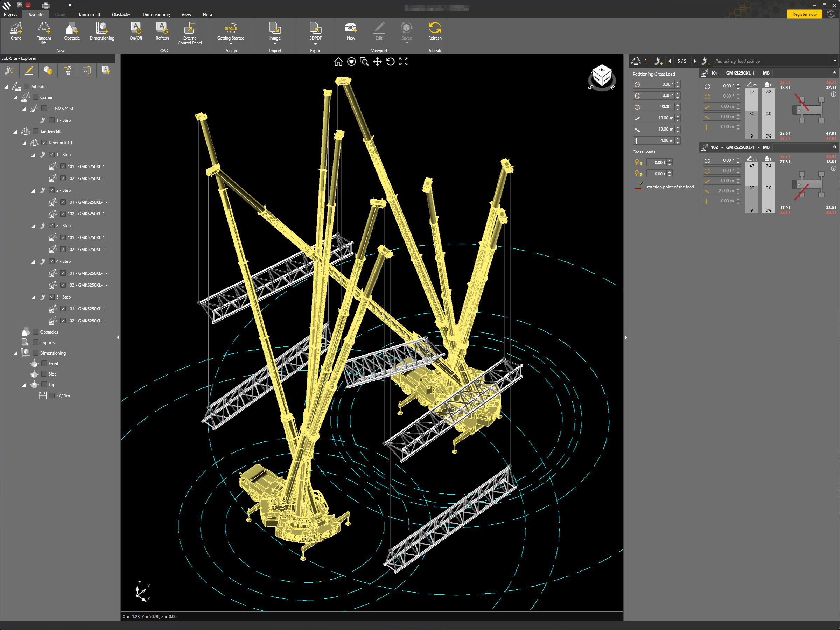Image resolution: width=840 pixels, height=630 pixels.
Task: Create a New viewport with camera icon
Action: pyautogui.click(x=350, y=28)
